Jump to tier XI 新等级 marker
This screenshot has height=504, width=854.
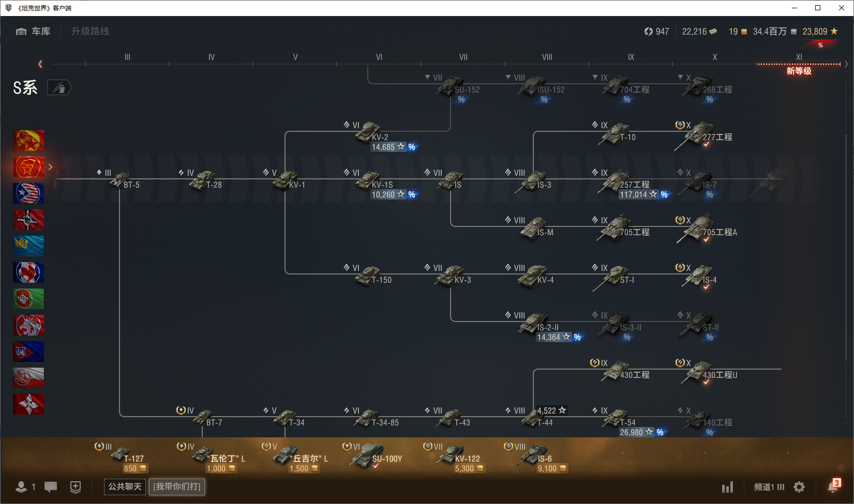pos(799,71)
